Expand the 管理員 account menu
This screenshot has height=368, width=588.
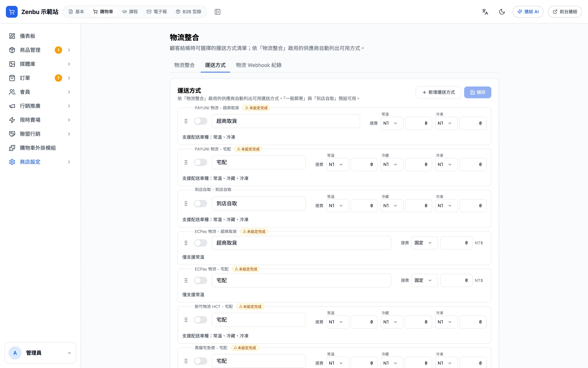pos(40,353)
